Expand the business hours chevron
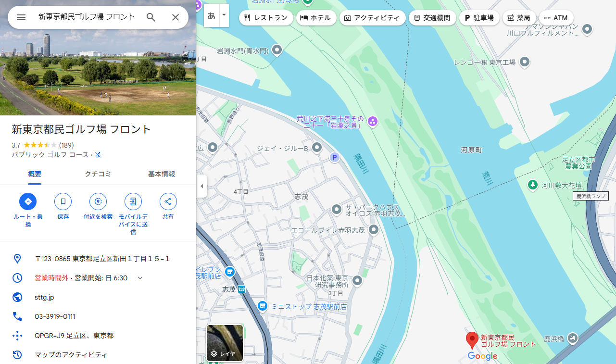The height and width of the screenshot is (364, 616). (x=139, y=278)
